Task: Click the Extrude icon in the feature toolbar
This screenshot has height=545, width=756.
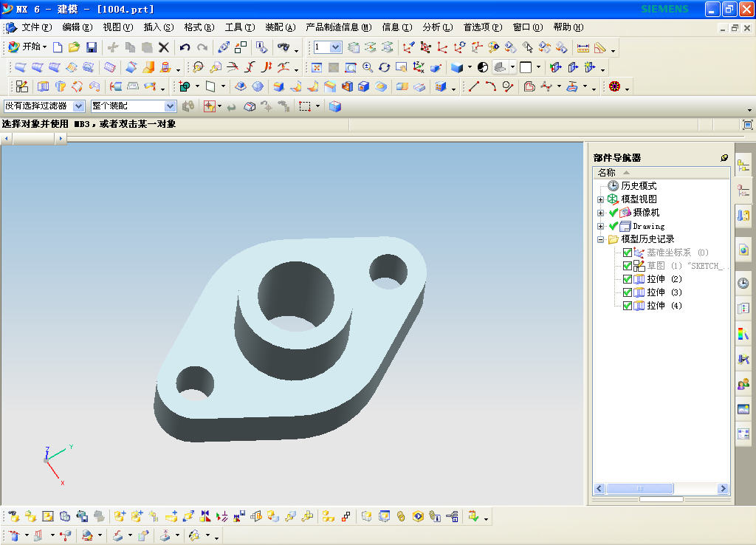Action: point(43,87)
